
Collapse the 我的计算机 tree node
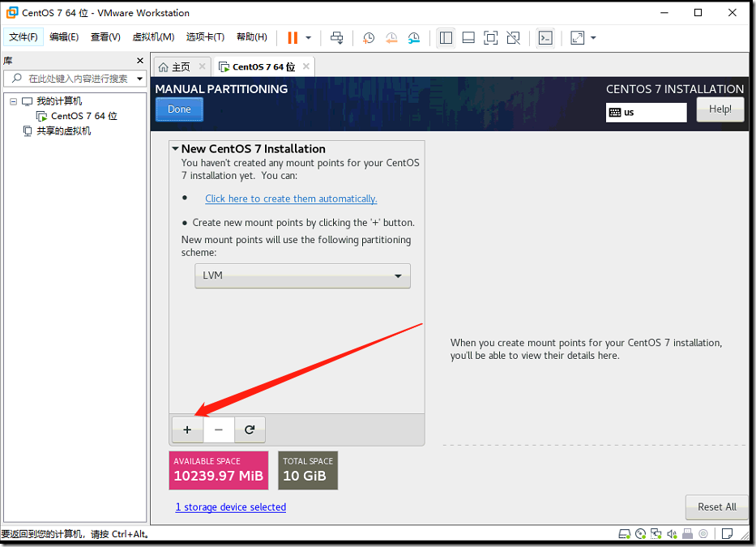coord(14,101)
